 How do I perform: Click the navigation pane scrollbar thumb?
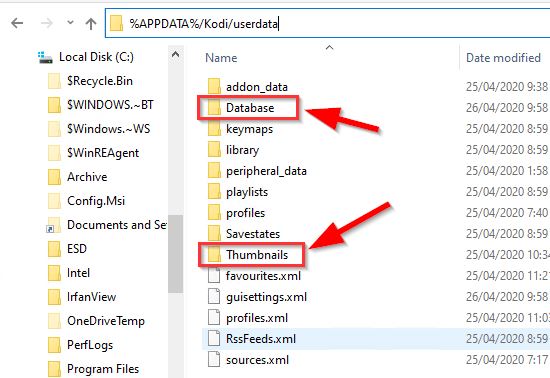click(175, 254)
